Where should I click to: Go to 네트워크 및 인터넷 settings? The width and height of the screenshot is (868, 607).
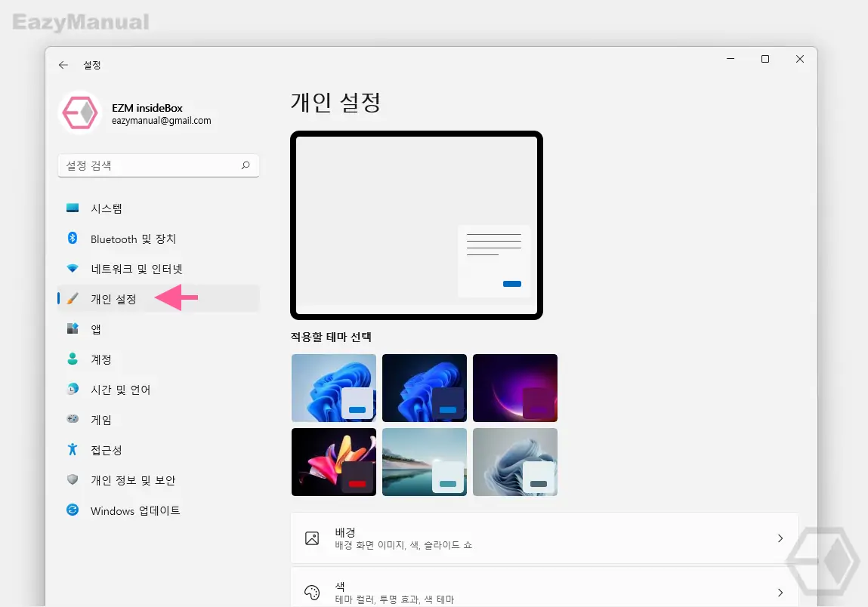point(159,268)
